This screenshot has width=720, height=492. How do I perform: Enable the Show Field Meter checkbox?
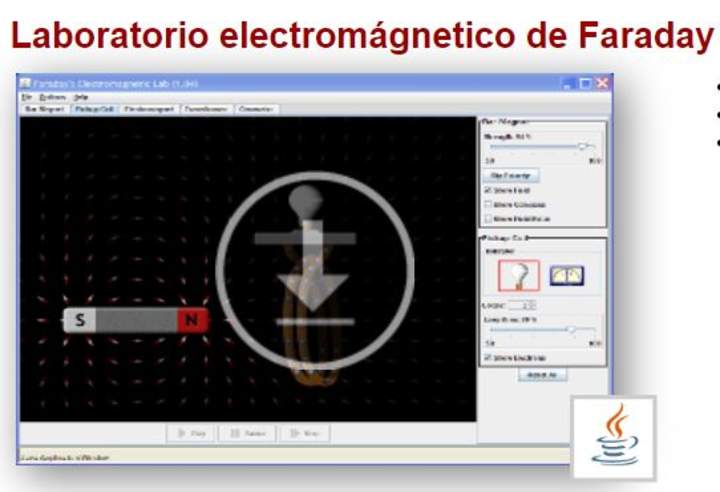tap(487, 217)
